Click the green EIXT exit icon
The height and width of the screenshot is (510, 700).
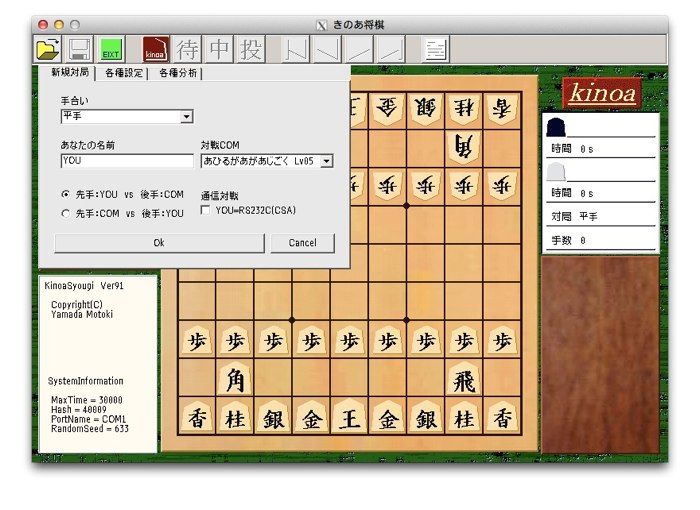111,49
